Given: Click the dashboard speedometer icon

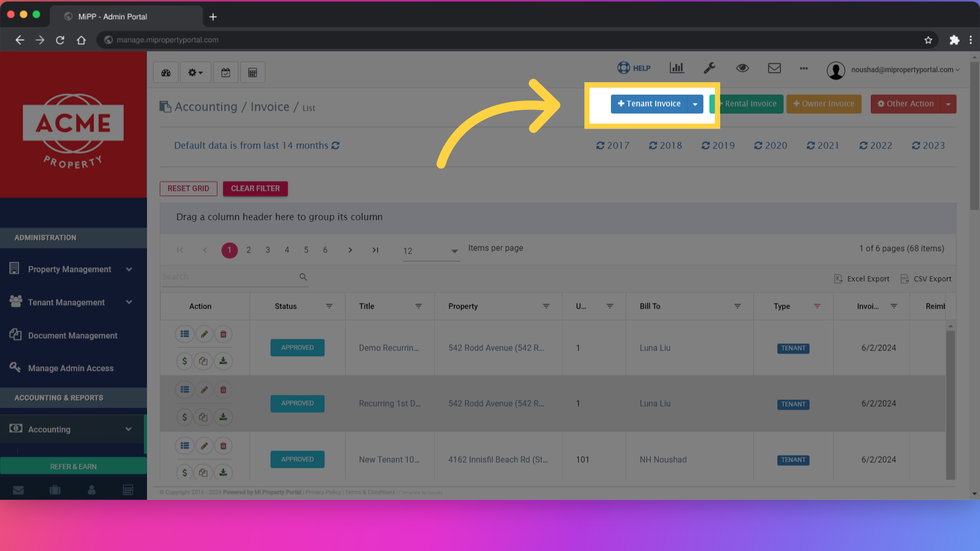Looking at the screenshot, I should tap(166, 72).
